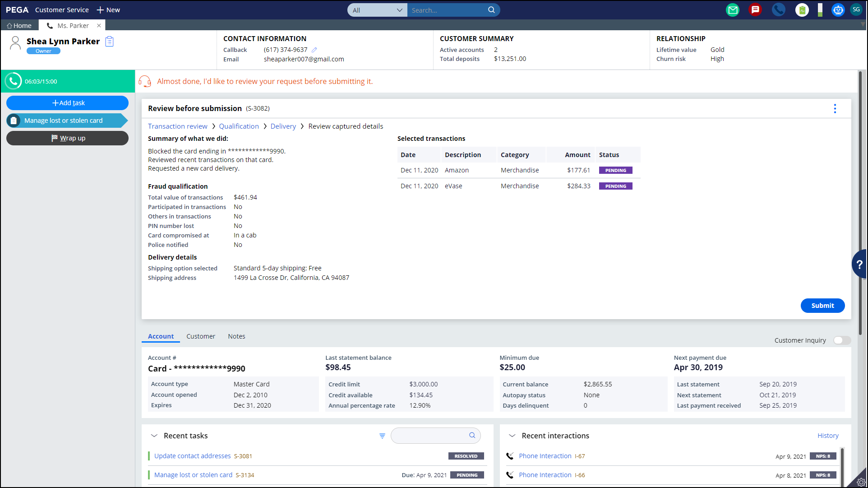Viewport: 868px width, 488px height.
Task: Click Add task button
Action: pyautogui.click(x=68, y=102)
